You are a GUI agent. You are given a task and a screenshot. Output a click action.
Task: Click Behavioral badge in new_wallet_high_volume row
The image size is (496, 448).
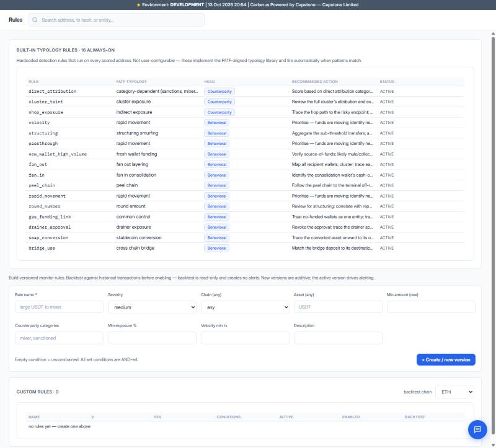(x=216, y=154)
